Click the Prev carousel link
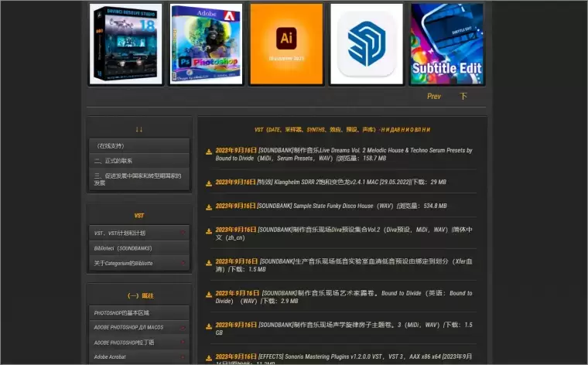 click(434, 97)
